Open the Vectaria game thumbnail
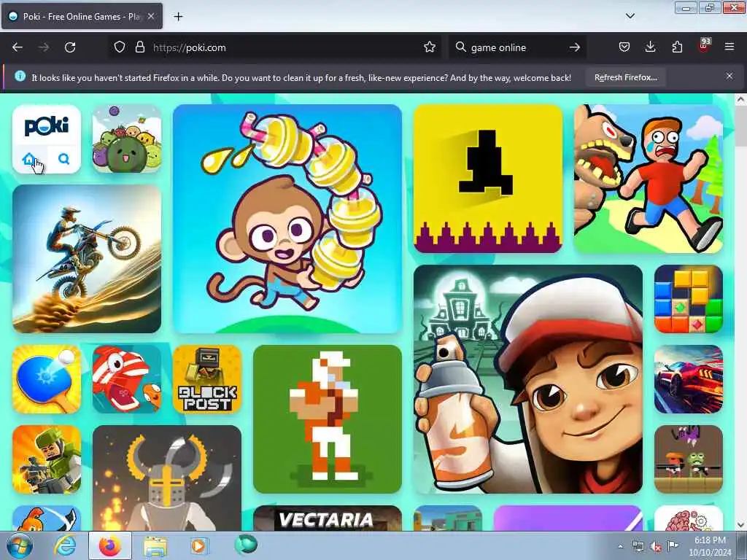The height and width of the screenshot is (560, 747). coord(328,518)
